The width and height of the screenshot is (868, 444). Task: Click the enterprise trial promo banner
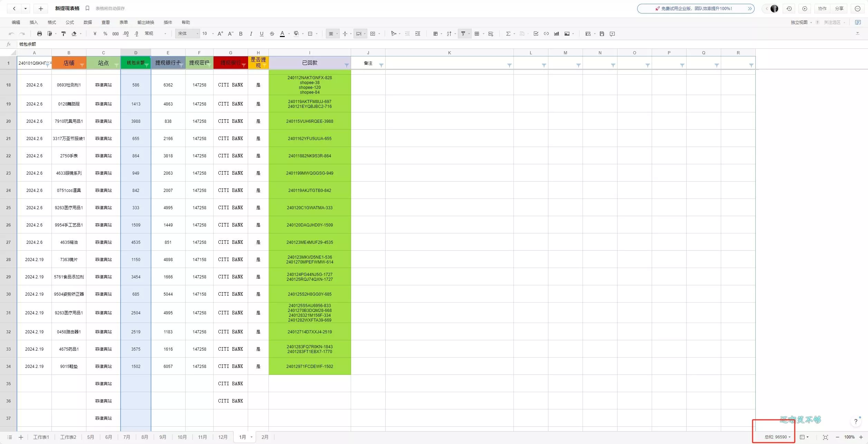(695, 9)
